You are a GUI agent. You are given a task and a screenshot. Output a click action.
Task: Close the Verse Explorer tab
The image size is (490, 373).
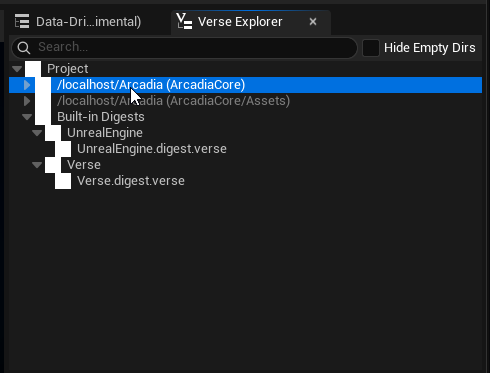click(313, 22)
